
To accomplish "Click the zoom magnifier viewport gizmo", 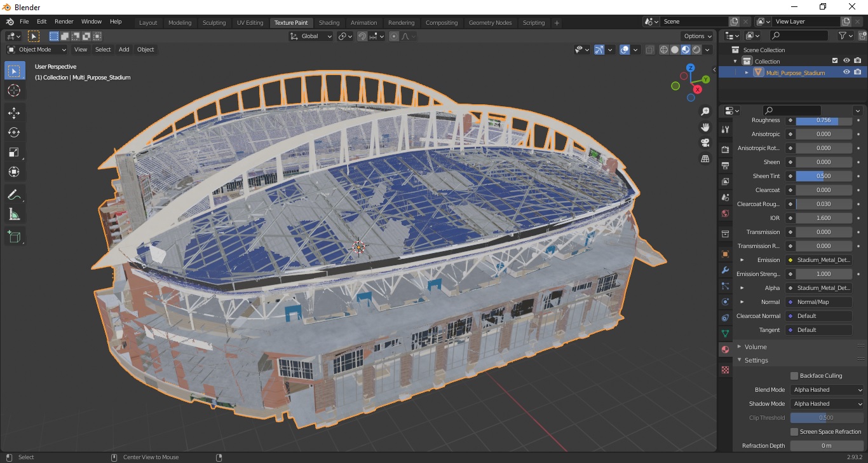I will (705, 111).
